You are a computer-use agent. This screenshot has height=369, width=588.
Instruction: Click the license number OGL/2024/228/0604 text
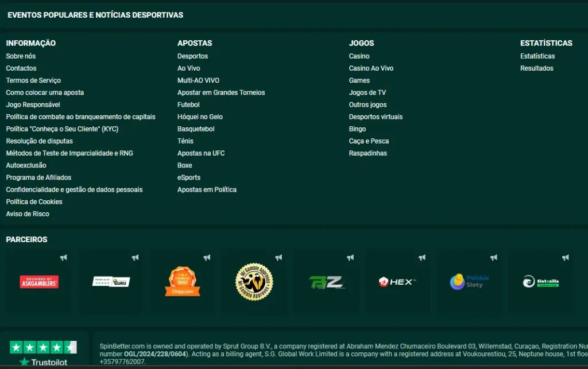coord(155,354)
